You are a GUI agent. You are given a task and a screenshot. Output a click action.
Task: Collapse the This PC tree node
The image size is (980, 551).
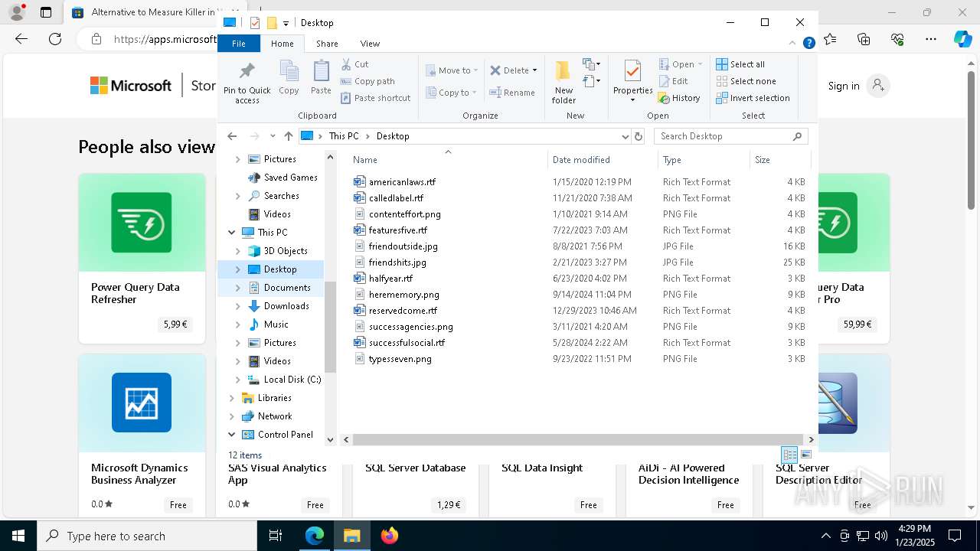point(231,233)
